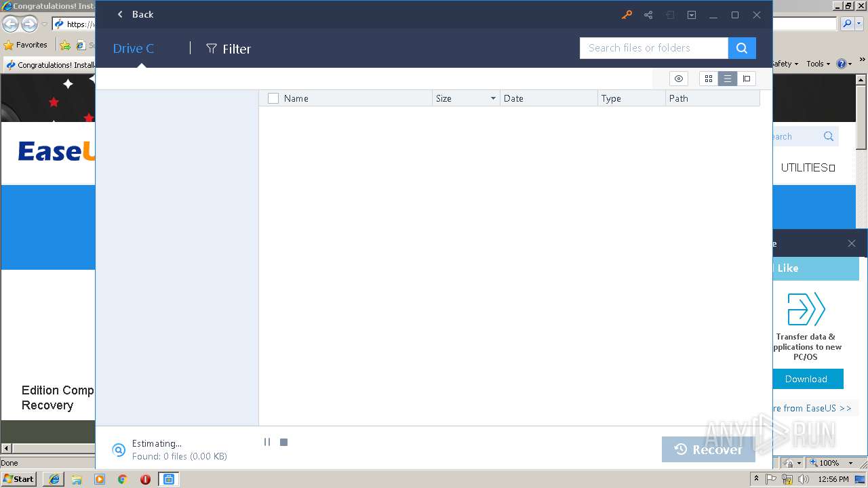Click the UTILITIES menu on EaseUS page
This screenshot has width=868, height=488.
(x=808, y=167)
